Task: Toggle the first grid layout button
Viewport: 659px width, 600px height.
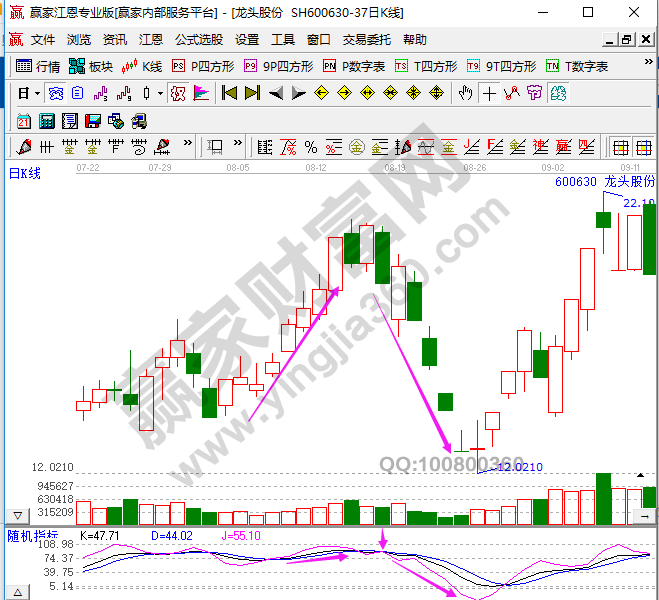Action: point(620,148)
